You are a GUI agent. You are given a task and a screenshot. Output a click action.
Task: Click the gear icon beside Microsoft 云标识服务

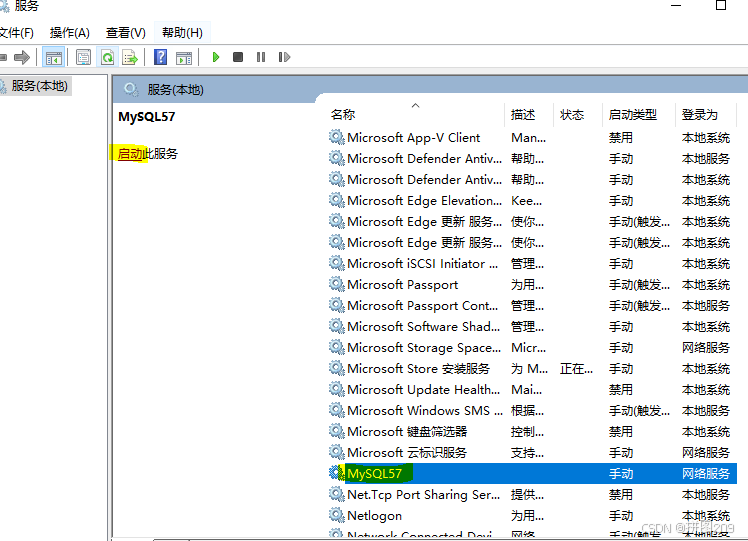[x=337, y=452]
